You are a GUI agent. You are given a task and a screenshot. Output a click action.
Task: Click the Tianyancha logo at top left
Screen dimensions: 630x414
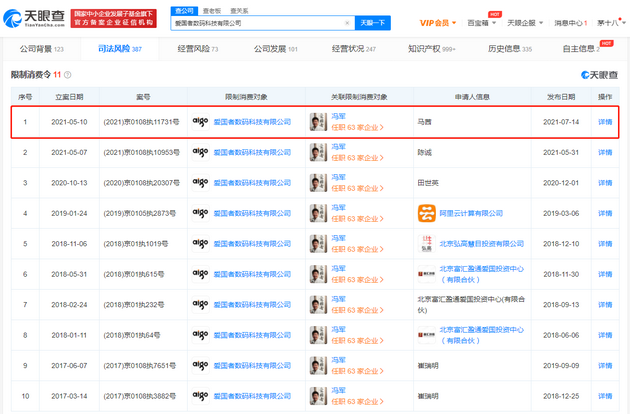(34, 18)
